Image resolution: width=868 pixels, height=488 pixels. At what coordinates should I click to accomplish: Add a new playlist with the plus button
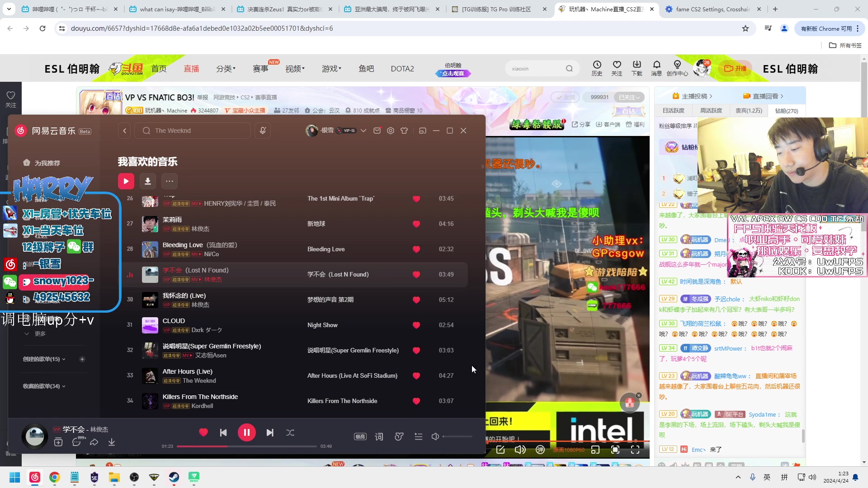point(82,359)
